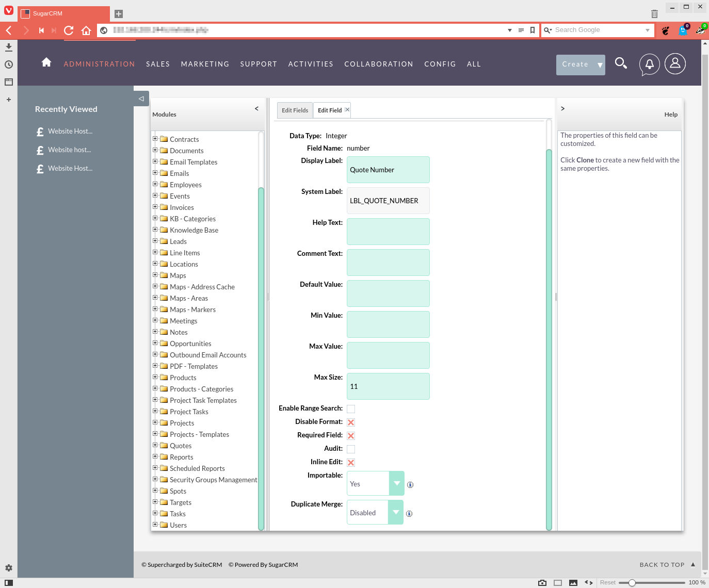The height and width of the screenshot is (588, 709).
Task: Expand the Contracts module node
Action: coord(155,138)
